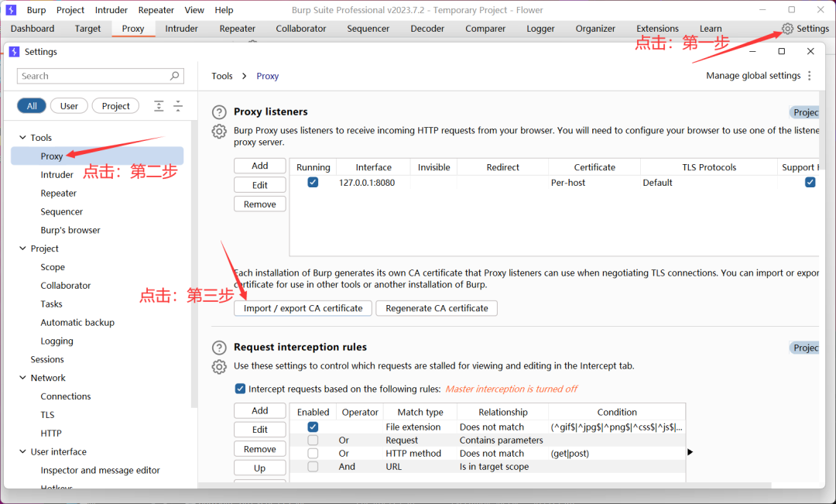Open the Intruder menu in menu bar
This screenshot has height=504, width=836.
[111, 10]
